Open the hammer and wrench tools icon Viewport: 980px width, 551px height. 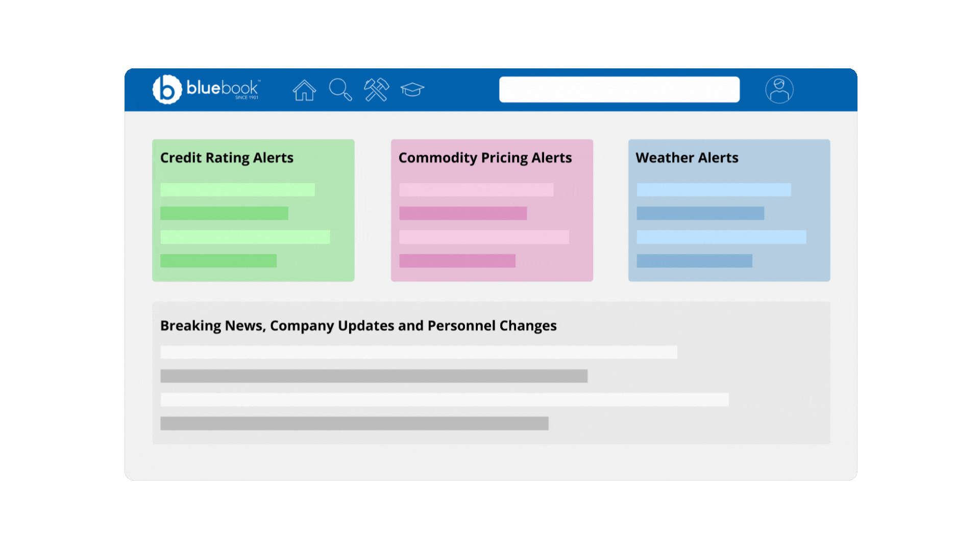click(377, 90)
